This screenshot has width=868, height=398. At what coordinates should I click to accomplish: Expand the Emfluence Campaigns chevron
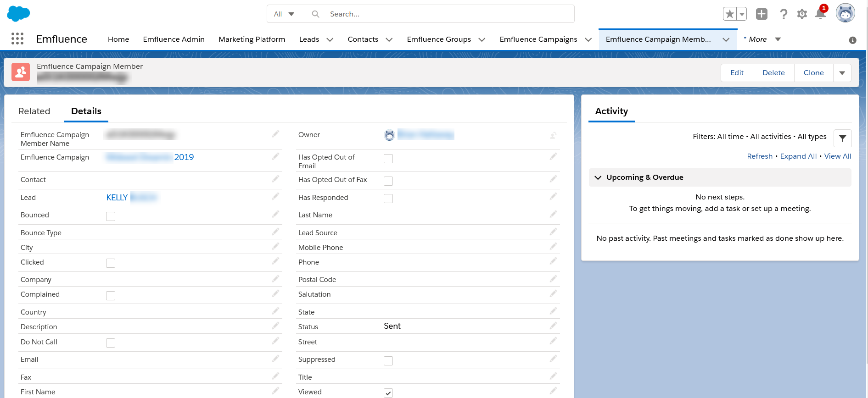[x=588, y=39]
